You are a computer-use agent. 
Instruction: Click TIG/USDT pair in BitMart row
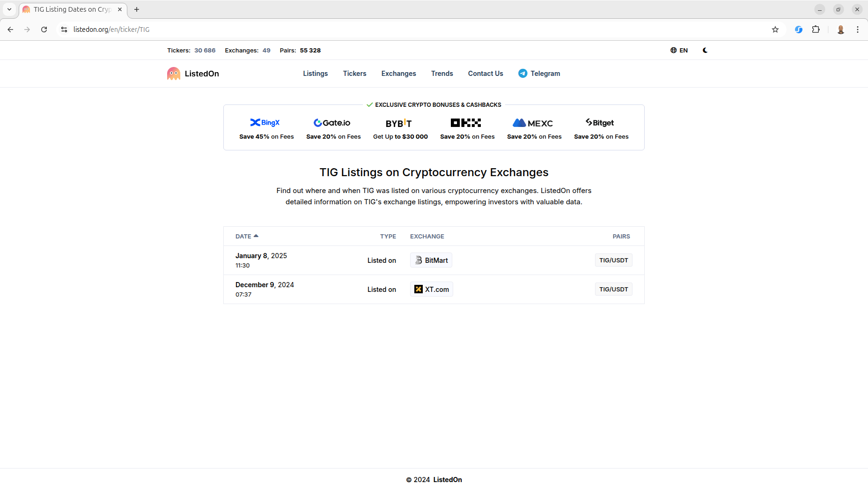pyautogui.click(x=613, y=260)
